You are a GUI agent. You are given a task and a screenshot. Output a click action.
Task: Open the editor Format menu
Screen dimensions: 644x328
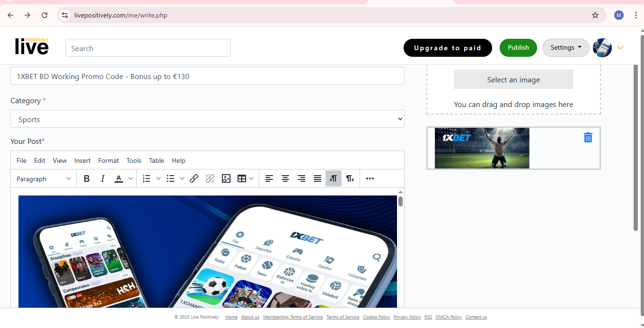pos(108,160)
